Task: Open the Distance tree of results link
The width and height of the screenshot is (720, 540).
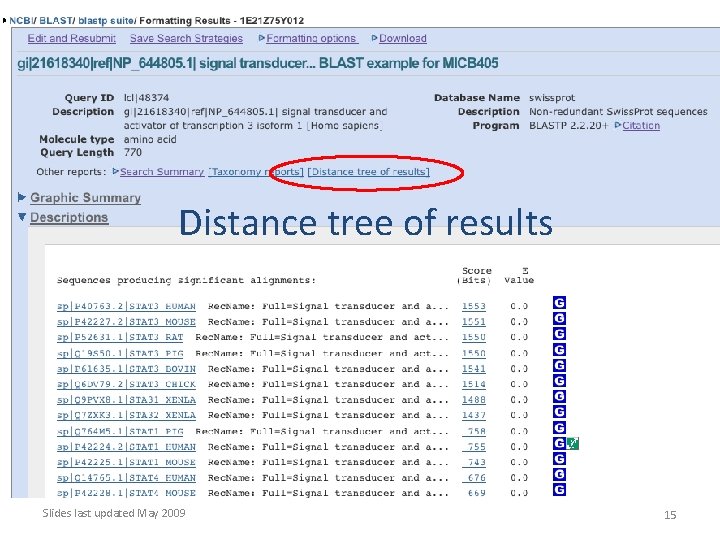Action: 369,172
